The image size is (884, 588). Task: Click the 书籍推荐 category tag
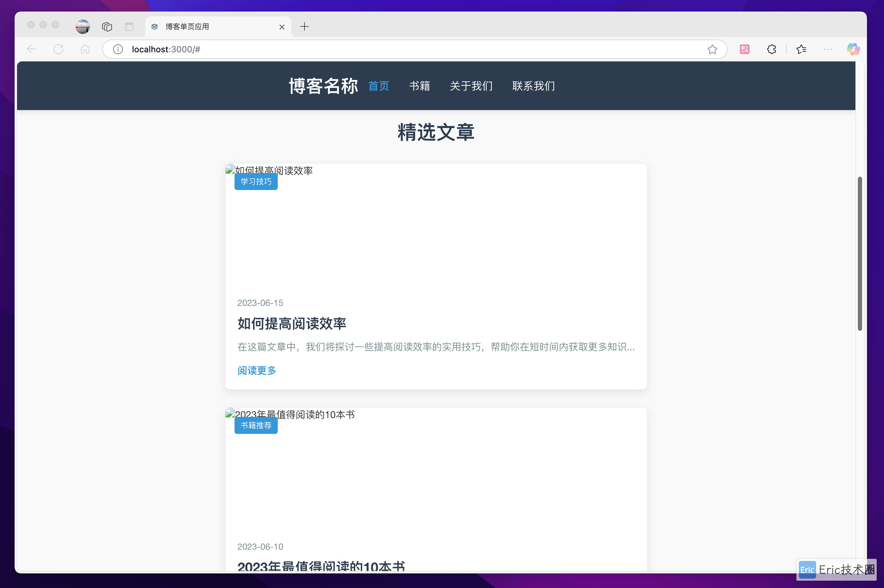(256, 425)
